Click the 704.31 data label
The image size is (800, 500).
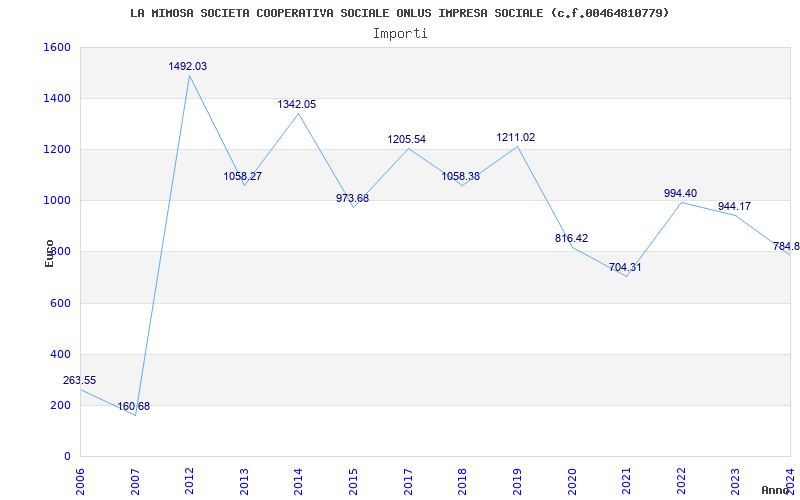pyautogui.click(x=625, y=267)
